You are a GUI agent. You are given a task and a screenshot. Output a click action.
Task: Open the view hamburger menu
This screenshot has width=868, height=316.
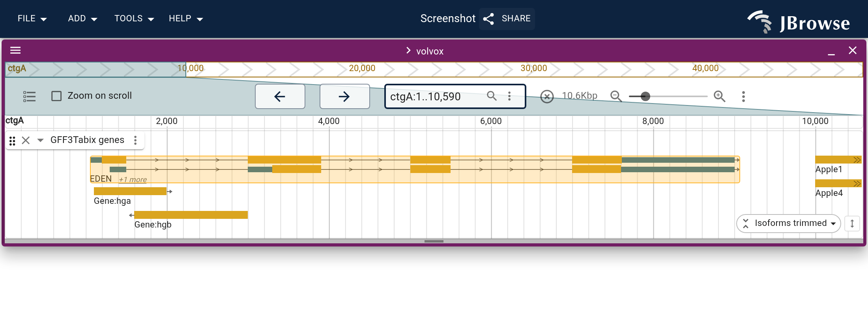[15, 50]
